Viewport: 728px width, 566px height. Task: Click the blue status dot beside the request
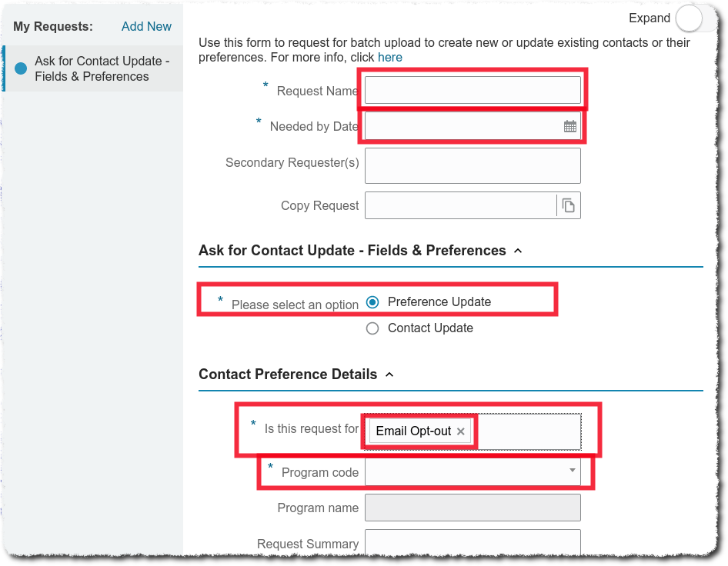click(21, 68)
